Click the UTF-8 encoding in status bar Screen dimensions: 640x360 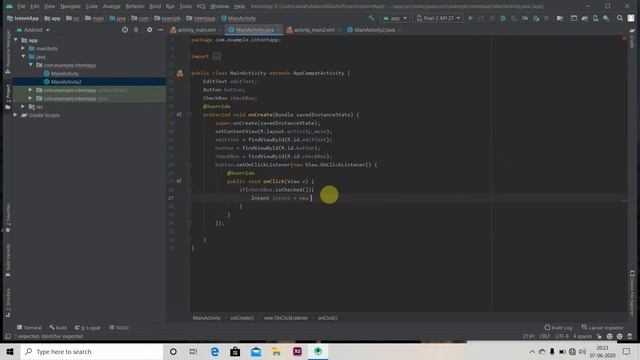pos(562,336)
